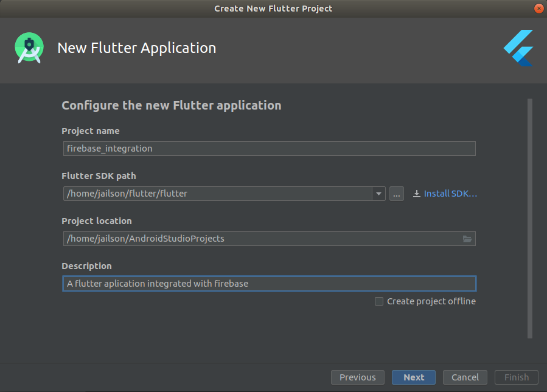Click into the Description text field
Viewport: 547px width, 392px height.
click(270, 284)
